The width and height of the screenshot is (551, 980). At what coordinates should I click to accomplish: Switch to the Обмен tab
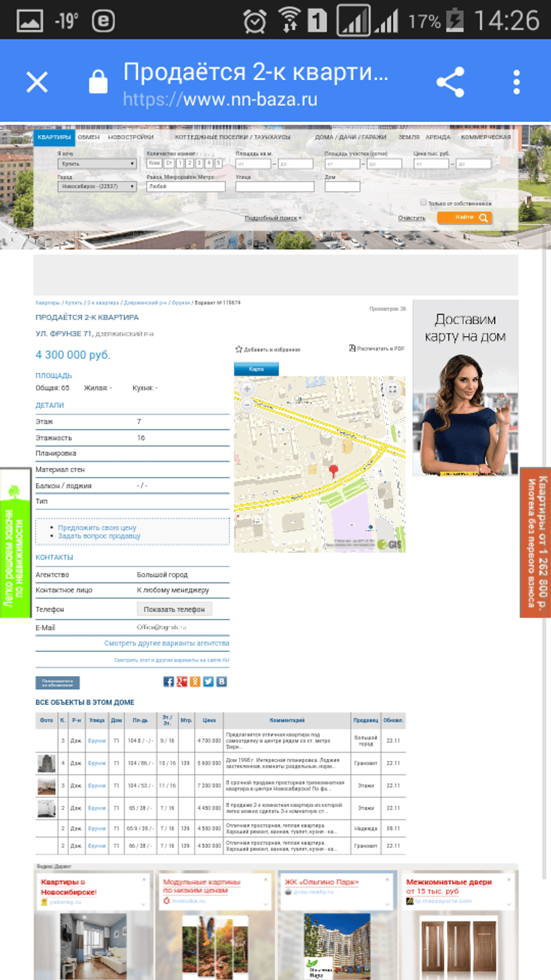pos(88,137)
